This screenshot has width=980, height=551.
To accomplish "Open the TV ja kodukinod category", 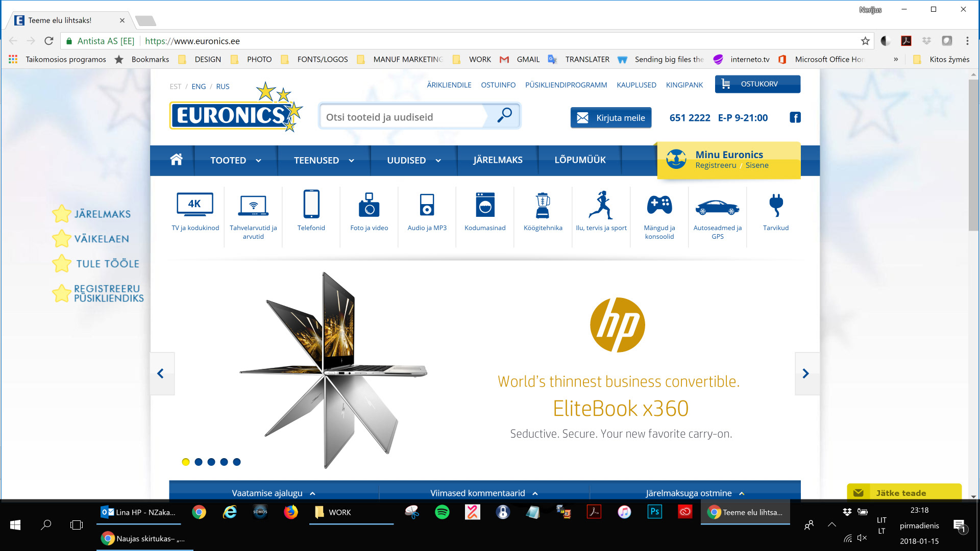I will tap(195, 212).
